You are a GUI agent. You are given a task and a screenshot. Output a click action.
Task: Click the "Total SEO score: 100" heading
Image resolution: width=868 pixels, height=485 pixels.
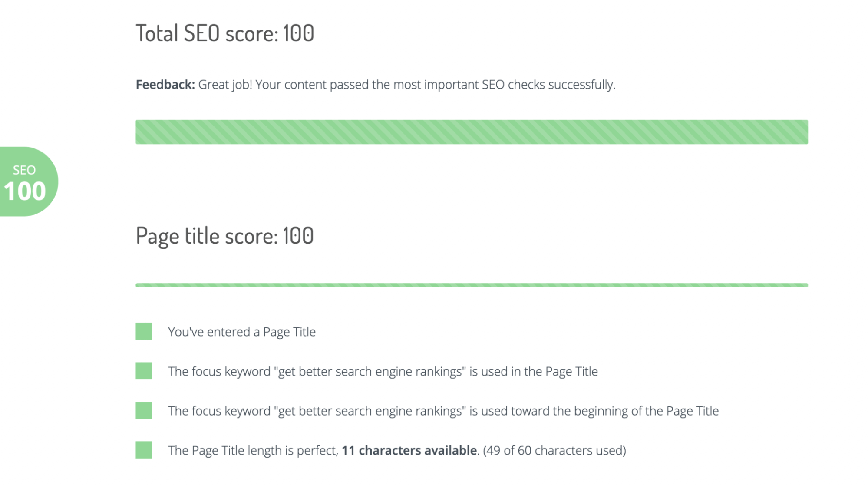point(225,33)
